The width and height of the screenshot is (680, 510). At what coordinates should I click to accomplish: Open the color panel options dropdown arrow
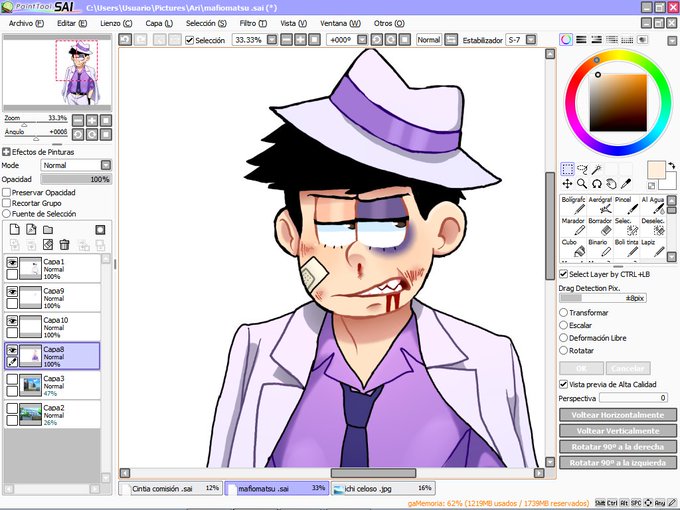tap(672, 41)
